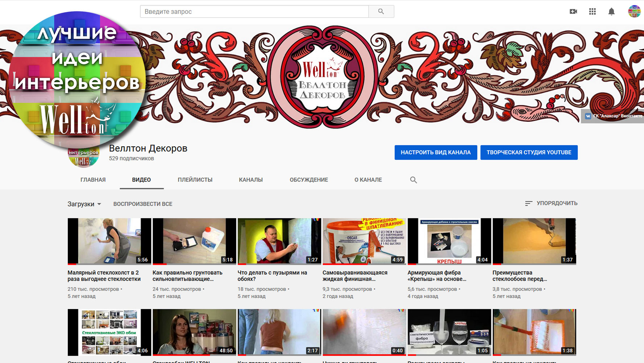Viewport: 644px width, 363px height.
Task: Click the 529 подписчиков count
Action: coord(131,158)
